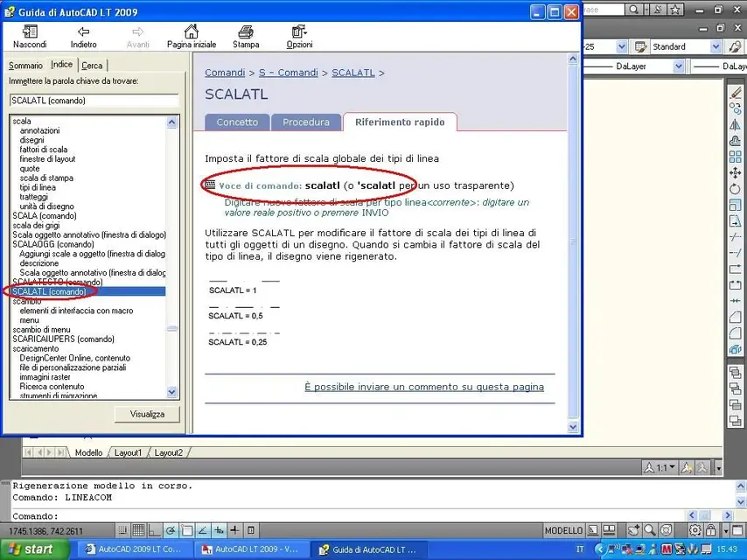Image resolution: width=747 pixels, height=560 pixels.
Task: Click the Zoom magnifier icon in status bar
Action: pyautogui.click(x=649, y=530)
